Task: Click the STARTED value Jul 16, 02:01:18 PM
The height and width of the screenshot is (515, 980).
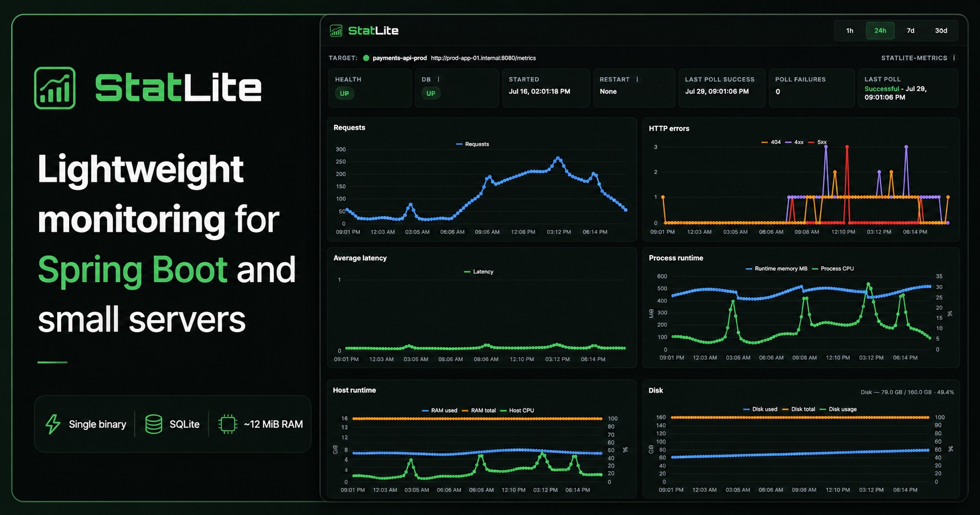Action: pos(540,91)
